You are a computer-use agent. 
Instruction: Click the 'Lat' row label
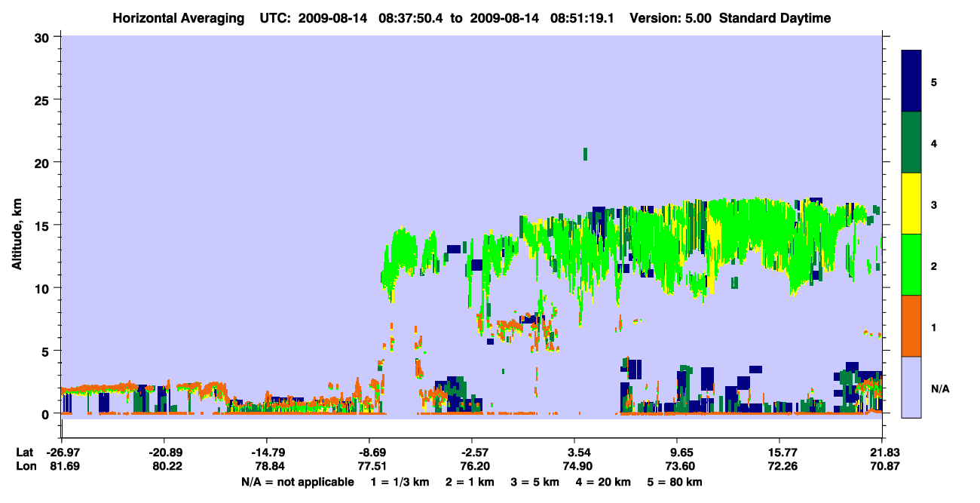[23, 452]
